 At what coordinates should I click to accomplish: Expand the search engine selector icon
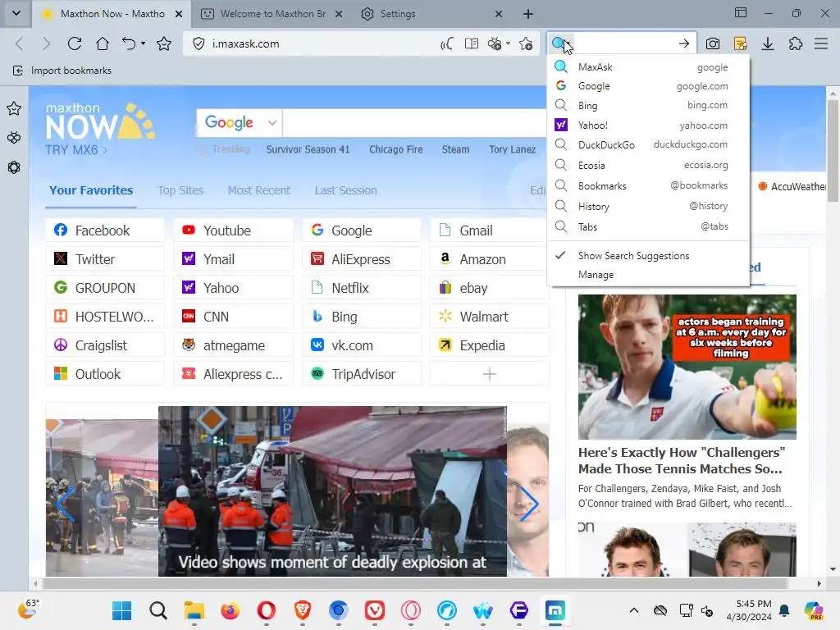point(561,43)
